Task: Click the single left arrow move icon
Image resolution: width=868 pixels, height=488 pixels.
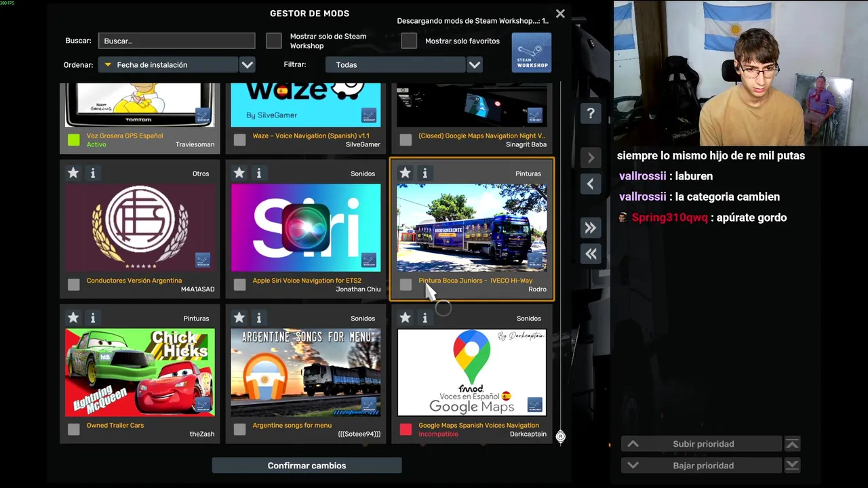Action: [591, 184]
